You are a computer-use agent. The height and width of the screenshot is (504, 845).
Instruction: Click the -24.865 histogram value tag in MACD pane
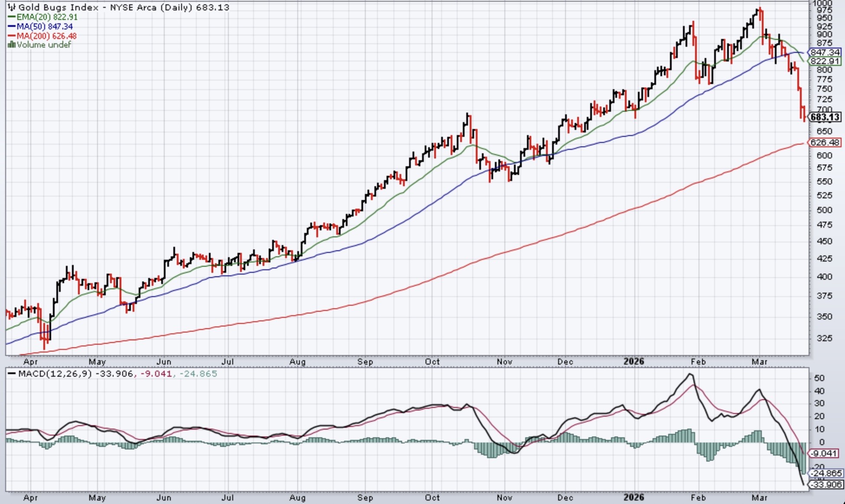point(826,473)
